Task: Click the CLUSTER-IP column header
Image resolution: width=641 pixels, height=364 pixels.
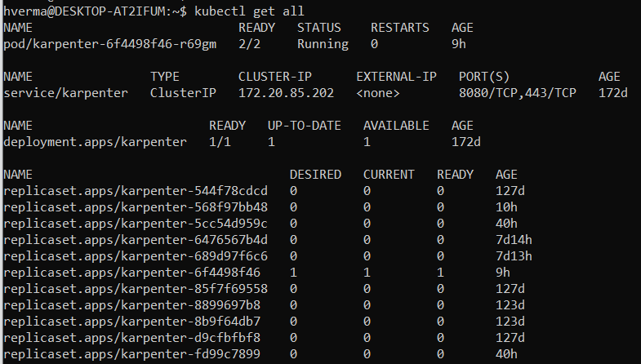Action: point(275,77)
